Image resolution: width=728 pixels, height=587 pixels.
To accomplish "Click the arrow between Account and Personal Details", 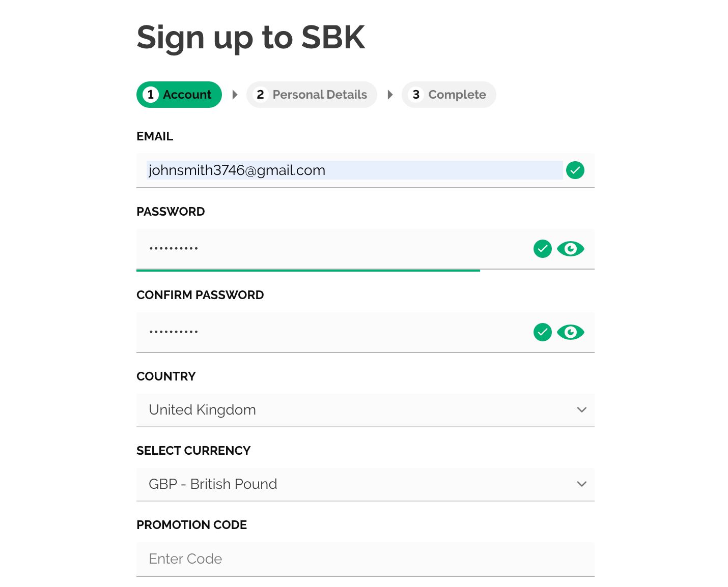I will pos(235,94).
